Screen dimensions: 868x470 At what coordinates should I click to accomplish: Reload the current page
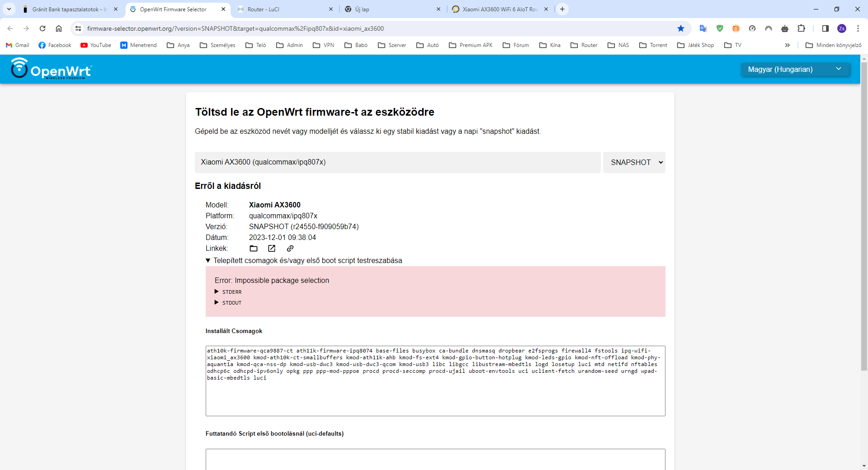point(42,28)
